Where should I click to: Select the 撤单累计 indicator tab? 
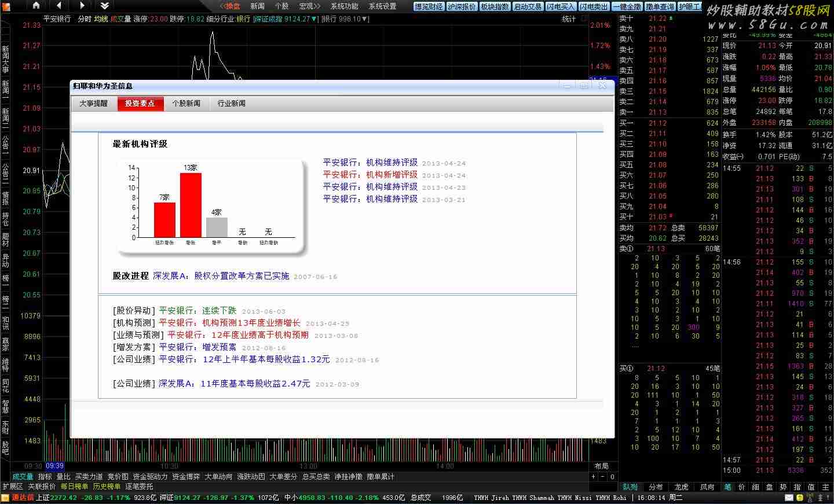(x=381, y=477)
